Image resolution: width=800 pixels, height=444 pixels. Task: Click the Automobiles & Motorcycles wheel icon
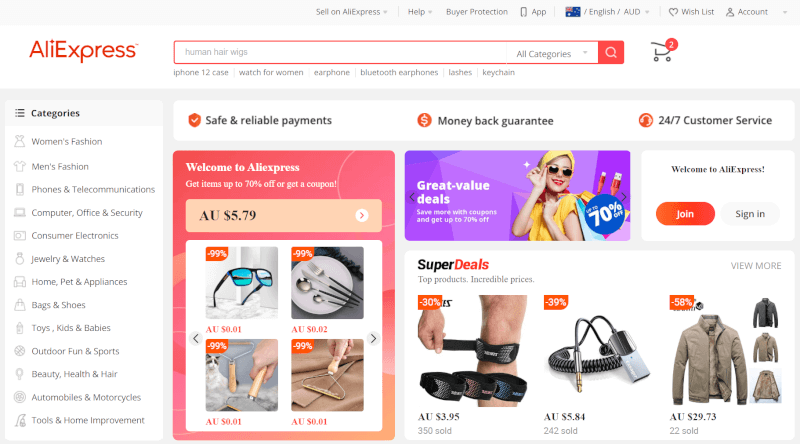(x=19, y=397)
